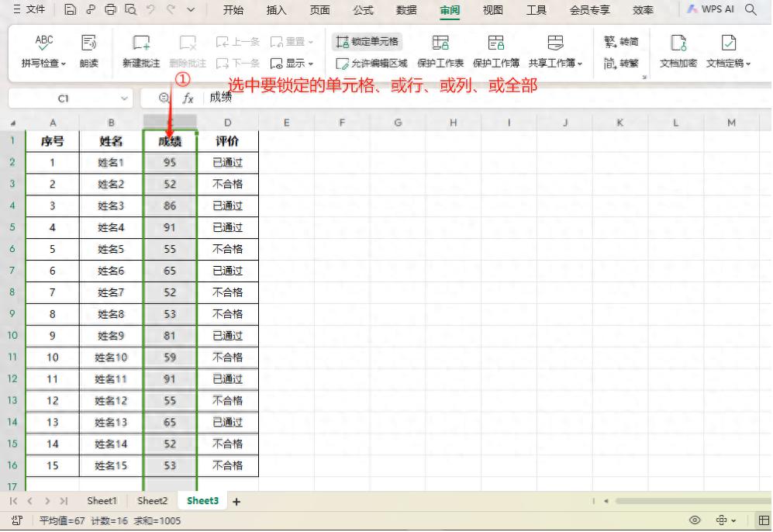
Task: Click 文档加密 document encryption
Action: (x=678, y=51)
